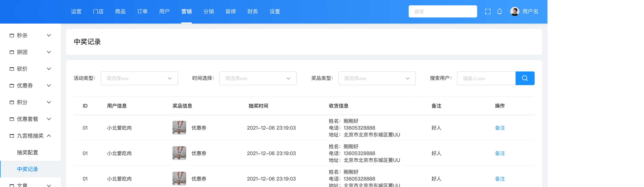Click the fullscreen toggle icon
This screenshot has height=187, width=644.
[488, 12]
